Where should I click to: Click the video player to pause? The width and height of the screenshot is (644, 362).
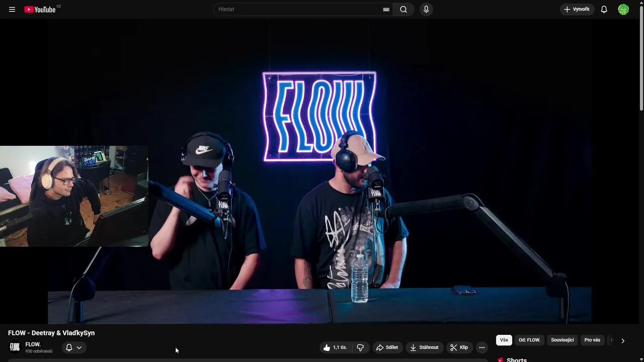tap(319, 171)
